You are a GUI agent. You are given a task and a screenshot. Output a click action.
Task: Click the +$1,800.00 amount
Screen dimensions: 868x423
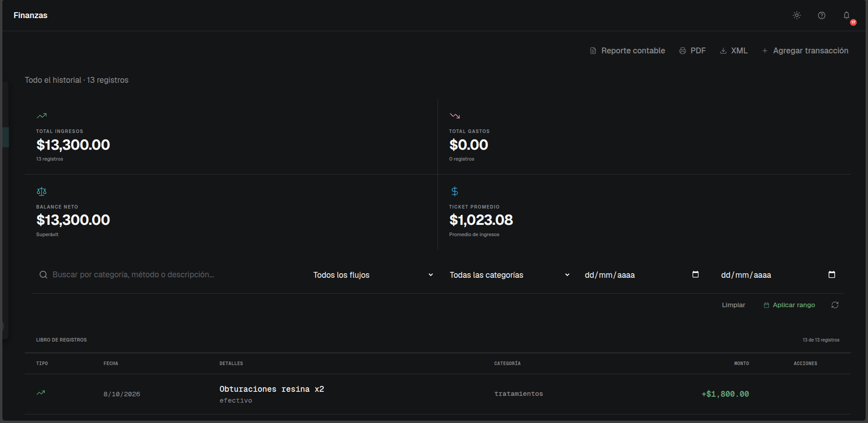pos(725,394)
